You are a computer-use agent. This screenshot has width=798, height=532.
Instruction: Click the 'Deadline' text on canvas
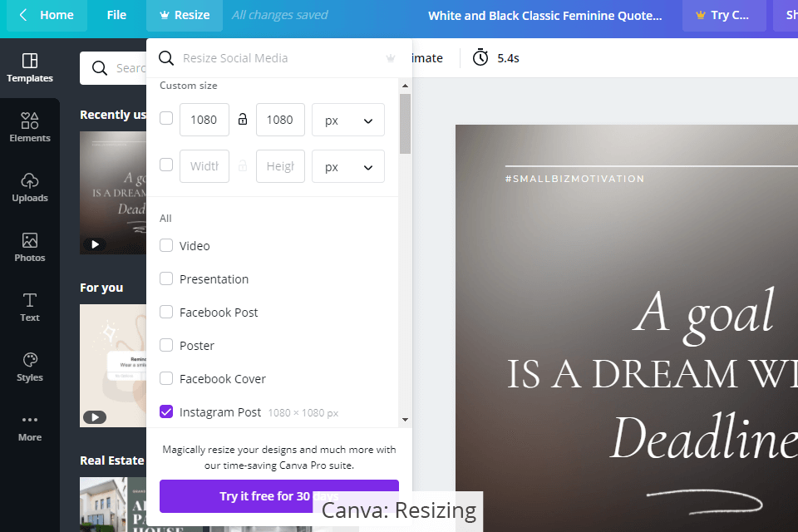(x=704, y=436)
